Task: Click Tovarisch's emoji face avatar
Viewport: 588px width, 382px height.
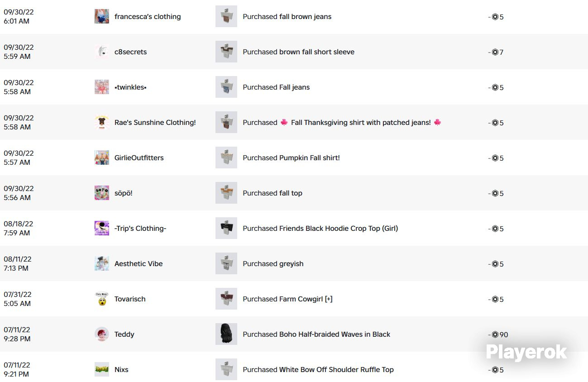Action: [x=102, y=299]
